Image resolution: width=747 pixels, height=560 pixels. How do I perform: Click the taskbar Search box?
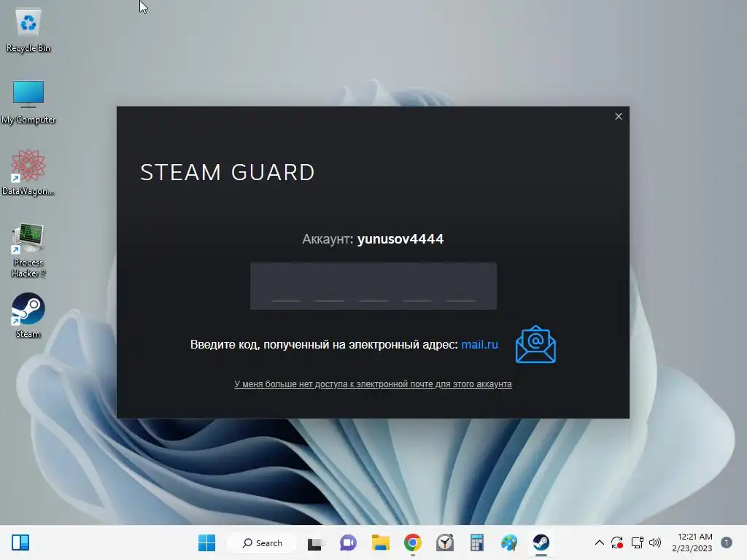tap(262, 542)
